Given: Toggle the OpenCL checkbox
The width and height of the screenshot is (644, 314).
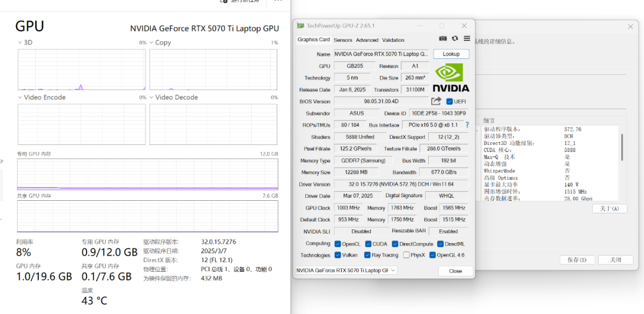Looking at the screenshot, I should [x=338, y=244].
